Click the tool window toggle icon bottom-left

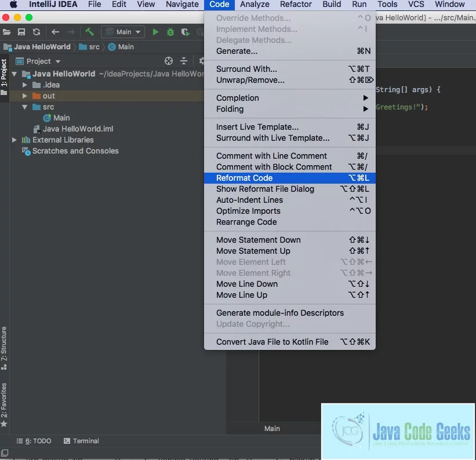point(5,453)
